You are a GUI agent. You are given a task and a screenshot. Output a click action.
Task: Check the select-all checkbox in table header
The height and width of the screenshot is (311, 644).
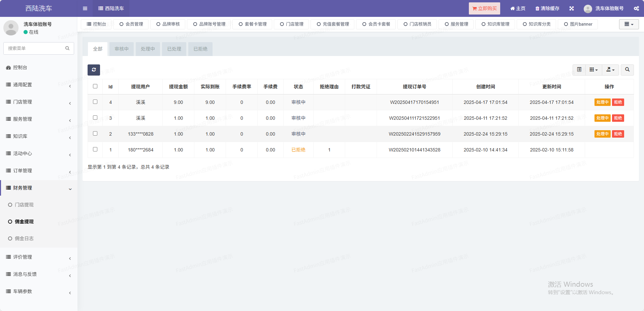[95, 86]
